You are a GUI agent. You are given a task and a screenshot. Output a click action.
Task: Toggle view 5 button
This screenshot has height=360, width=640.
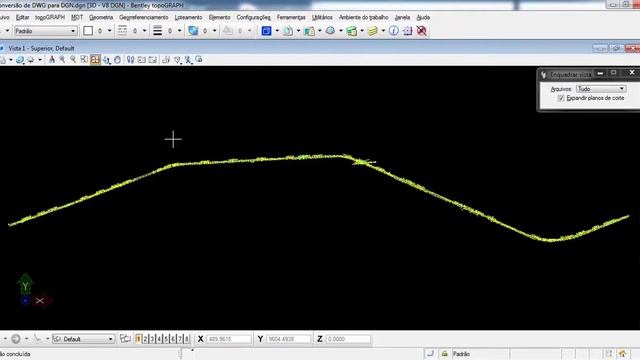[166, 339]
